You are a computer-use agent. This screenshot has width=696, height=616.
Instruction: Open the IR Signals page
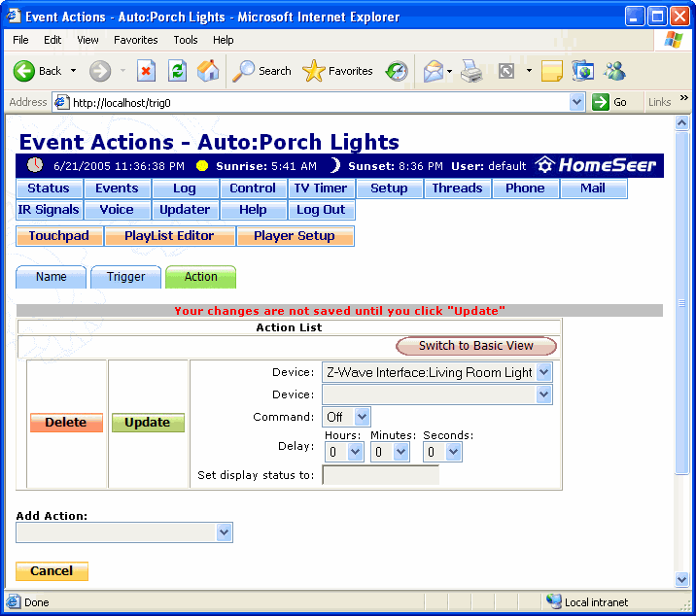[49, 210]
